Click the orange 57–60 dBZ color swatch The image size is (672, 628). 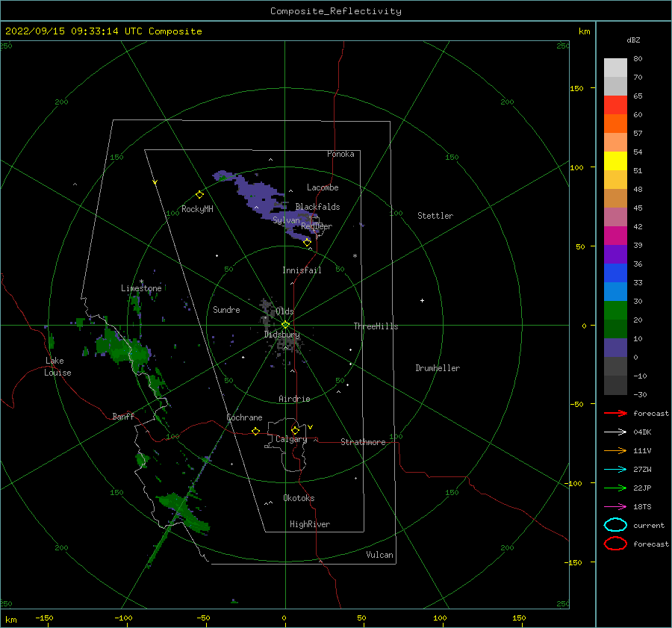615,123
